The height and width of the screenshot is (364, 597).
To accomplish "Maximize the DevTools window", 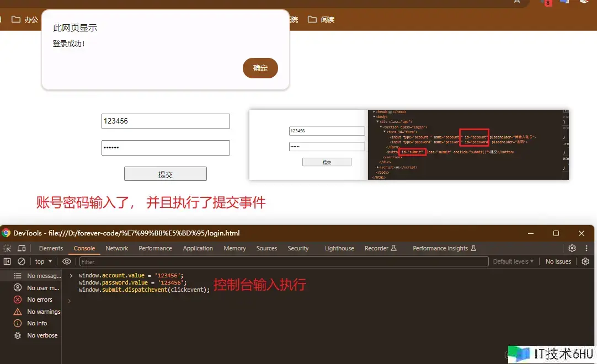I will coord(556,233).
